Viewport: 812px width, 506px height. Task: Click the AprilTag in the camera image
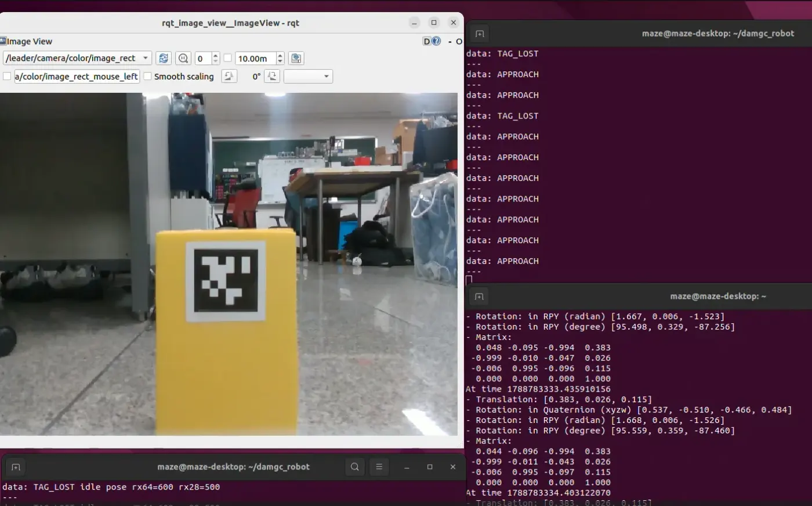click(x=226, y=281)
